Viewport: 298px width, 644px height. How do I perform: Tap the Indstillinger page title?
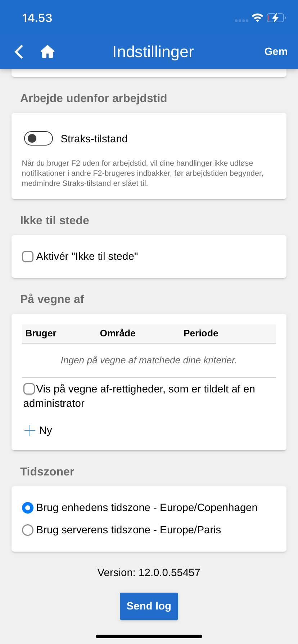coord(153,52)
